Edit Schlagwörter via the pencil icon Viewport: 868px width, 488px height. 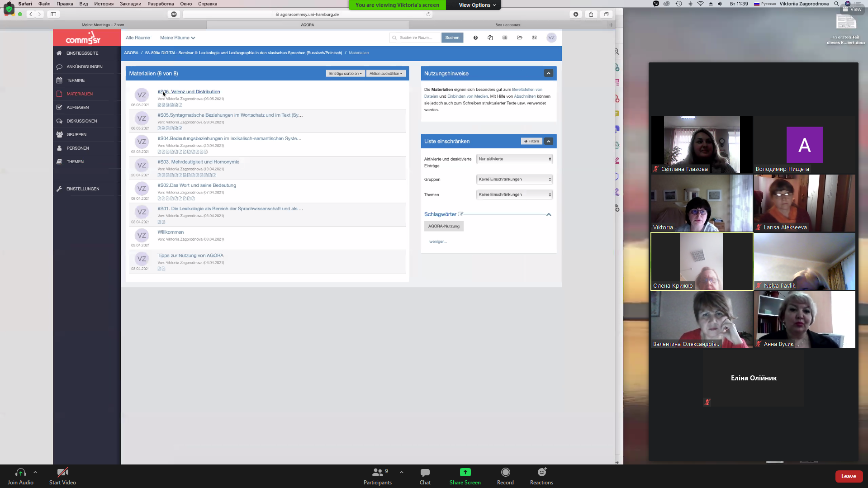[460, 214]
